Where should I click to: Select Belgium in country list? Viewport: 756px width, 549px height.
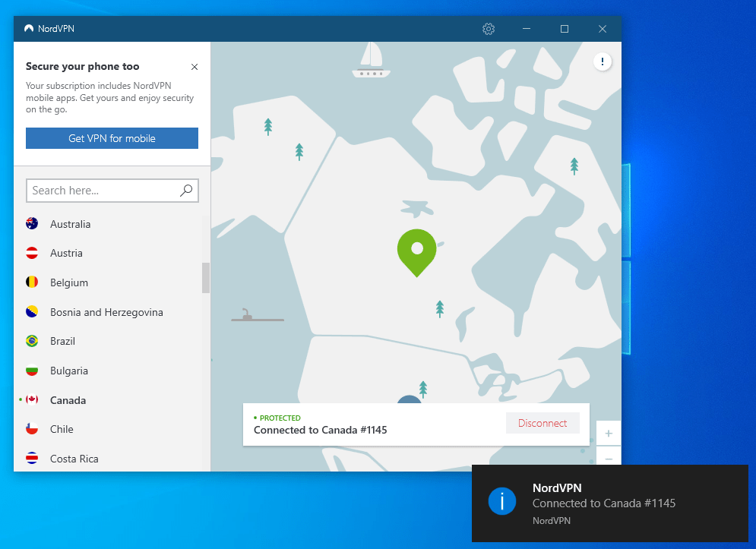[x=69, y=282]
